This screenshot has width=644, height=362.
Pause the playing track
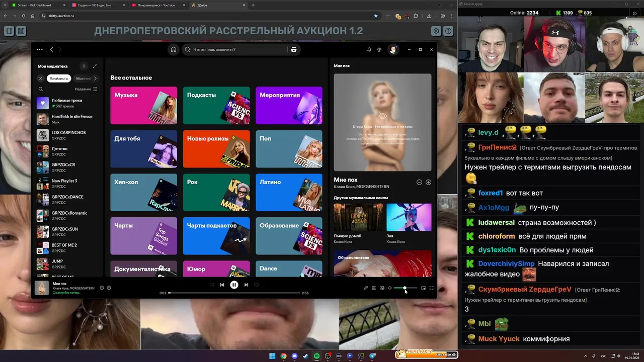pyautogui.click(x=234, y=285)
